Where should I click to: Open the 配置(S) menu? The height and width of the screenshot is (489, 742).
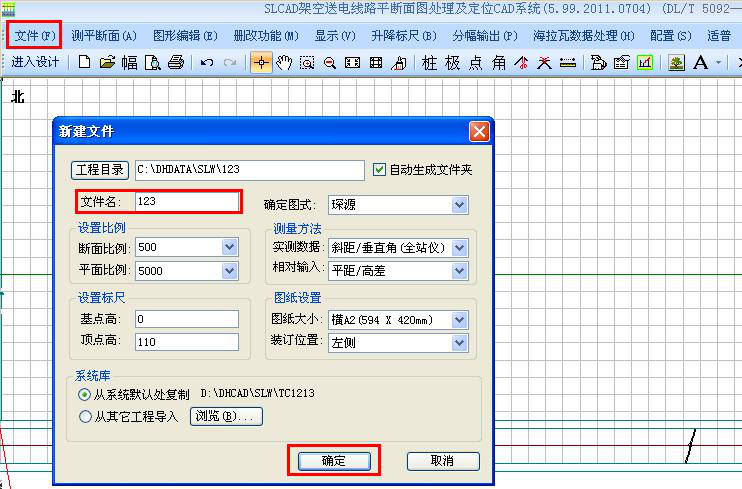671,36
